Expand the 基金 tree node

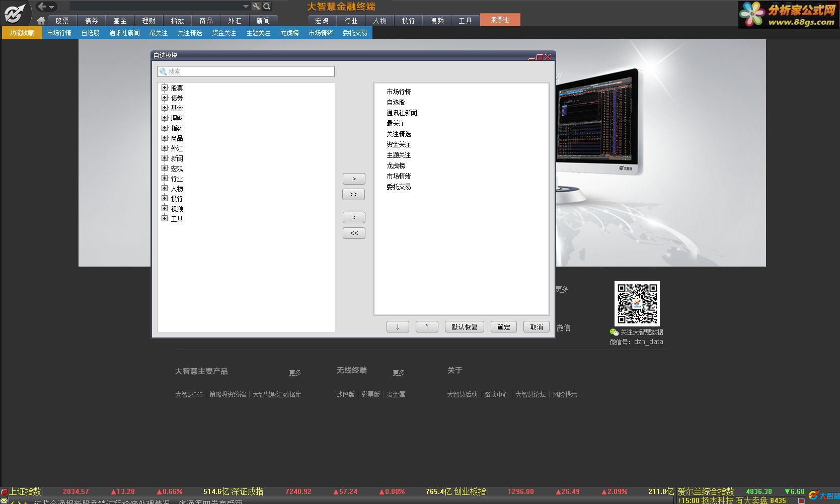[165, 108]
